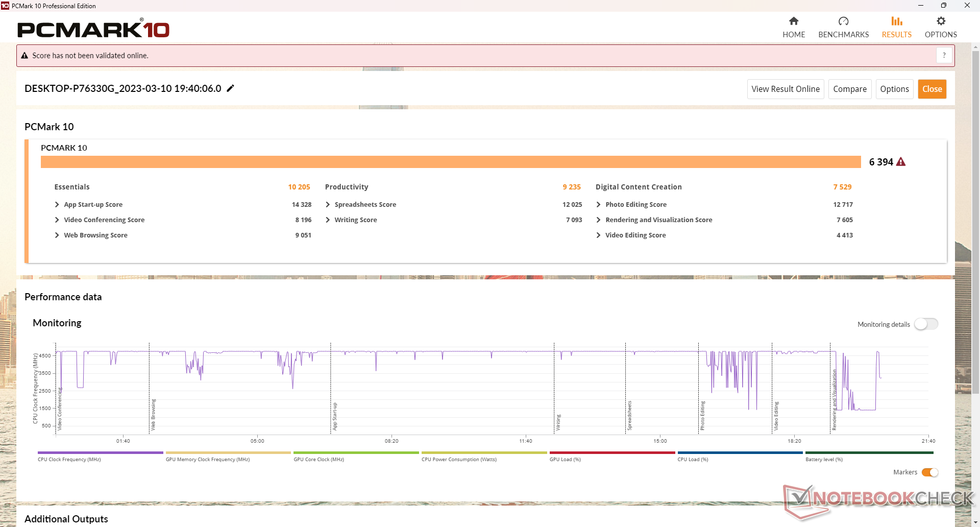980x527 pixels.
Task: Open the Results bar-chart icon
Action: tap(897, 21)
